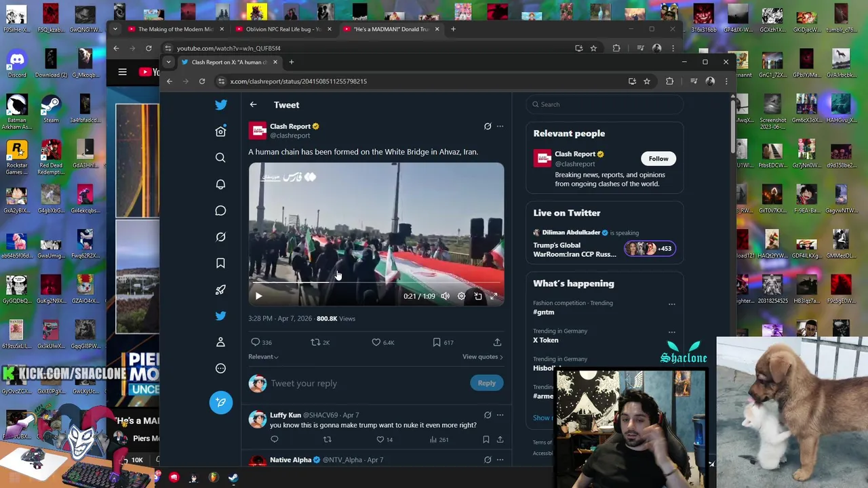Viewport: 868px width, 488px height.
Task: Enter fullscreen on the tweet video
Action: pos(494,296)
